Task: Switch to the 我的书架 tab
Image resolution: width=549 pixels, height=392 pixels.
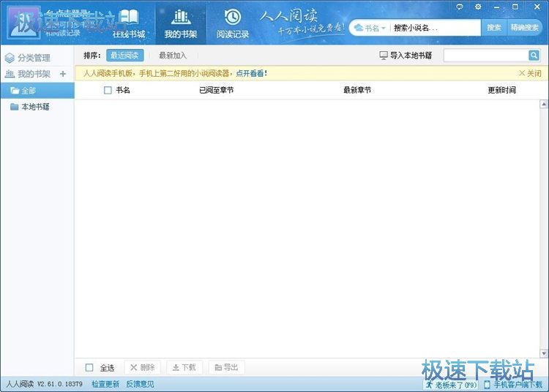Action: point(181,23)
